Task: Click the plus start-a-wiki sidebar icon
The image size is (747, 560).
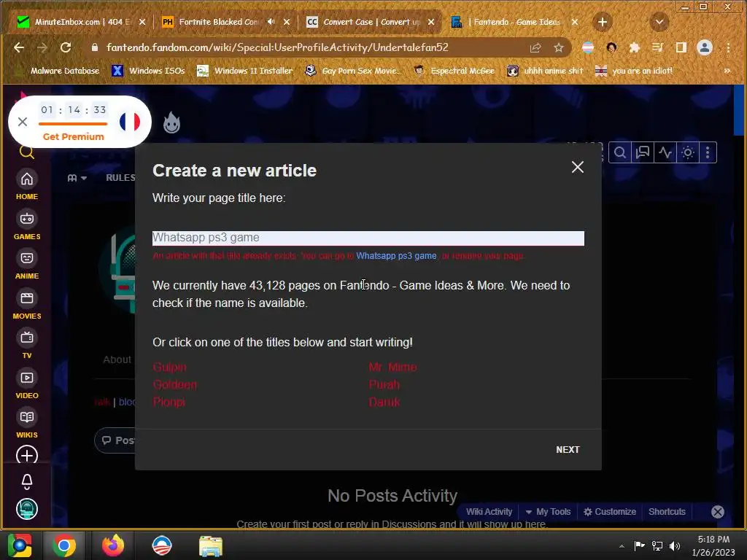Action: point(27,455)
